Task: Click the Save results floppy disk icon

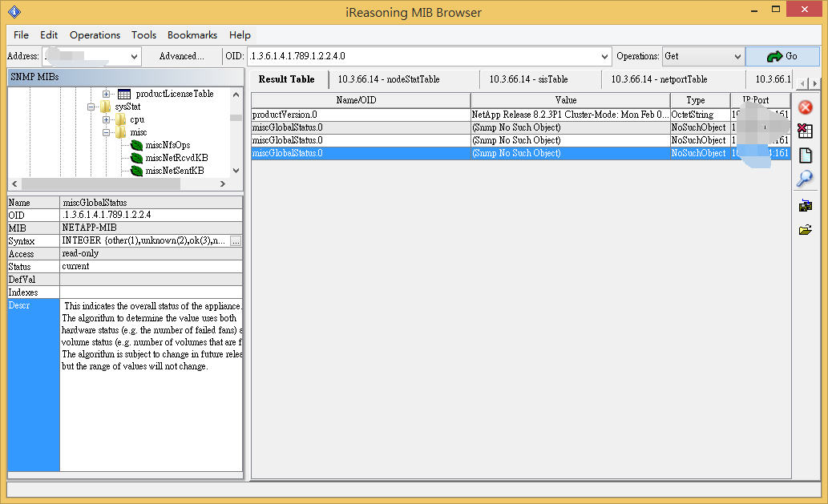Action: point(806,206)
